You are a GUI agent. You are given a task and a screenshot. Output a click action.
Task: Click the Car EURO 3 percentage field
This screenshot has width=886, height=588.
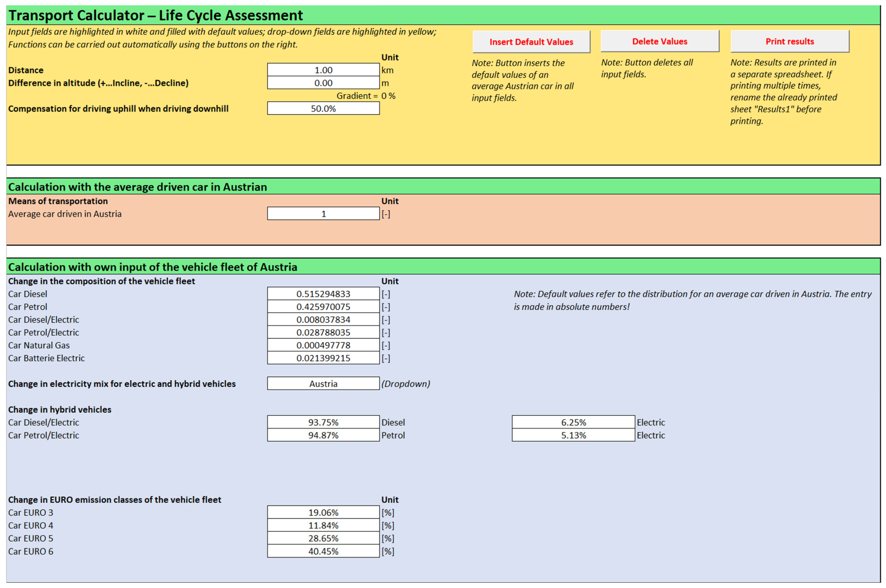[323, 512]
